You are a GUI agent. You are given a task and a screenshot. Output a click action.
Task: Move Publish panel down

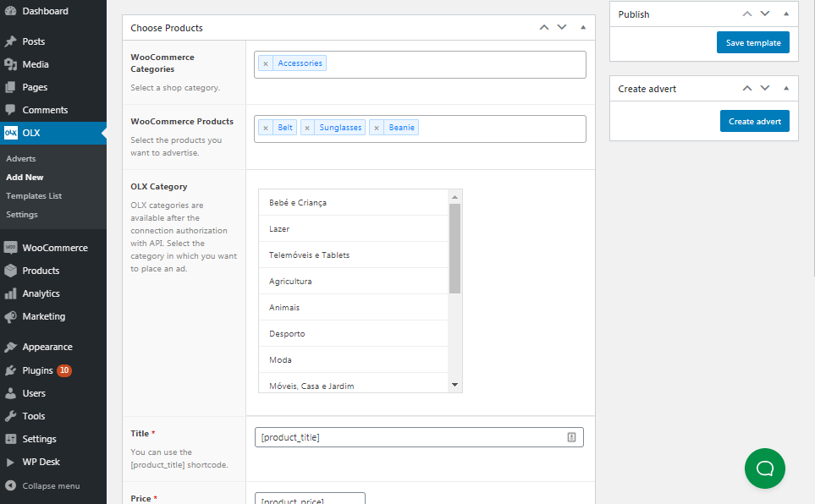765,14
